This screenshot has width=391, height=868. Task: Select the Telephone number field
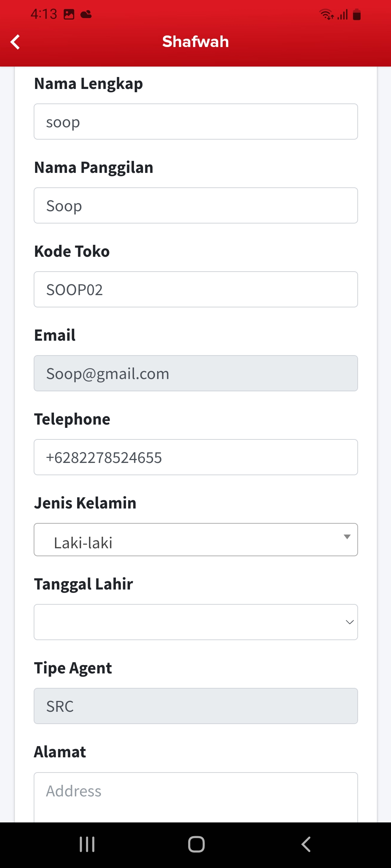coord(195,457)
